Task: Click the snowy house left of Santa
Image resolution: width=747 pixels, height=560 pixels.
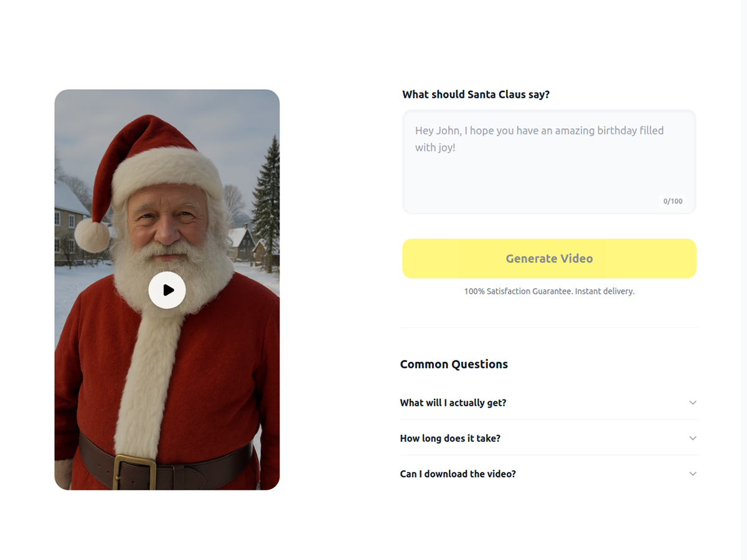Action: click(70, 223)
